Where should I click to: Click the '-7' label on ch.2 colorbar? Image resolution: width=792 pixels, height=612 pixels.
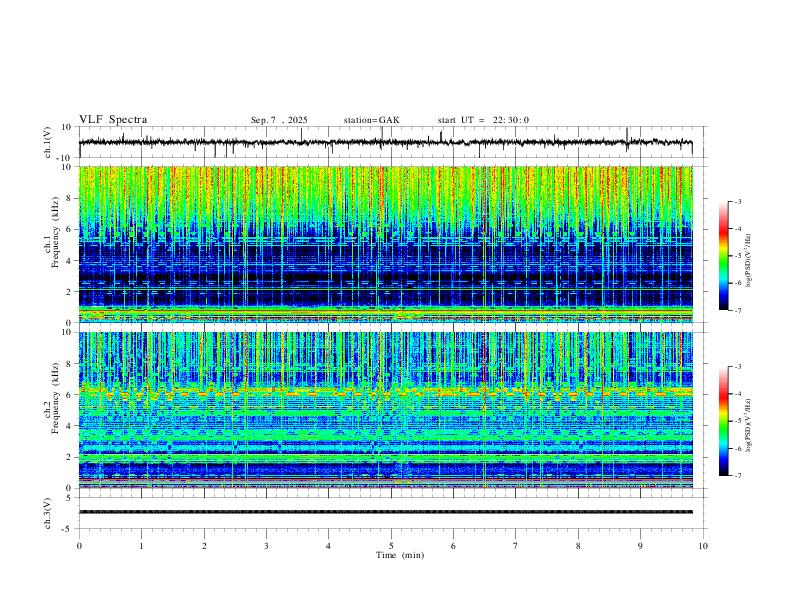(737, 475)
